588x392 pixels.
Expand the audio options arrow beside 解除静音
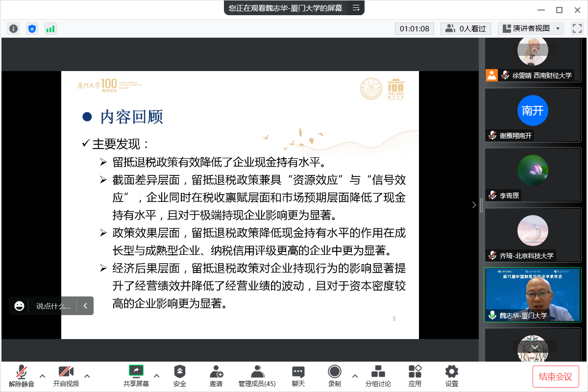pos(43,376)
